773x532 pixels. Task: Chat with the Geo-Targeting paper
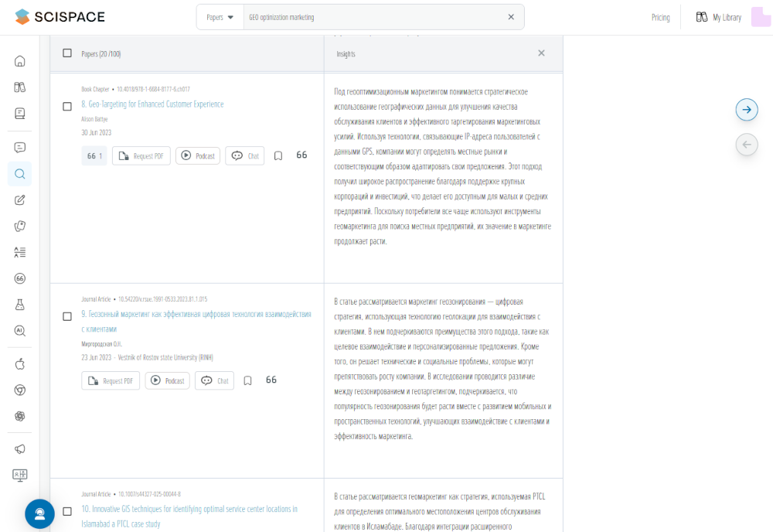pos(245,155)
